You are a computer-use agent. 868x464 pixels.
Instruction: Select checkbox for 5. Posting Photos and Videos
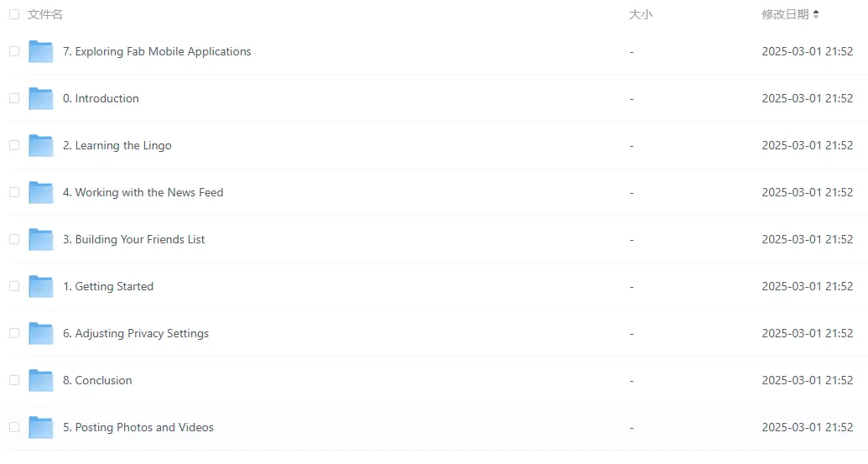click(14, 427)
